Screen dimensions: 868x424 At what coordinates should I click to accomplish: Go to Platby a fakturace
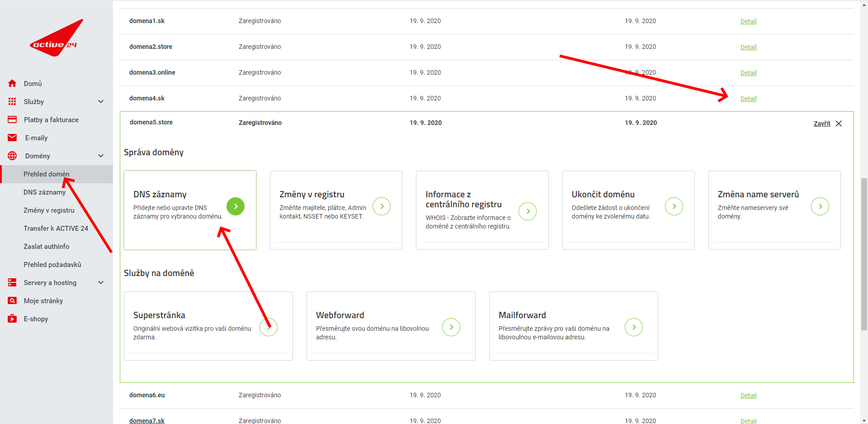tap(51, 120)
